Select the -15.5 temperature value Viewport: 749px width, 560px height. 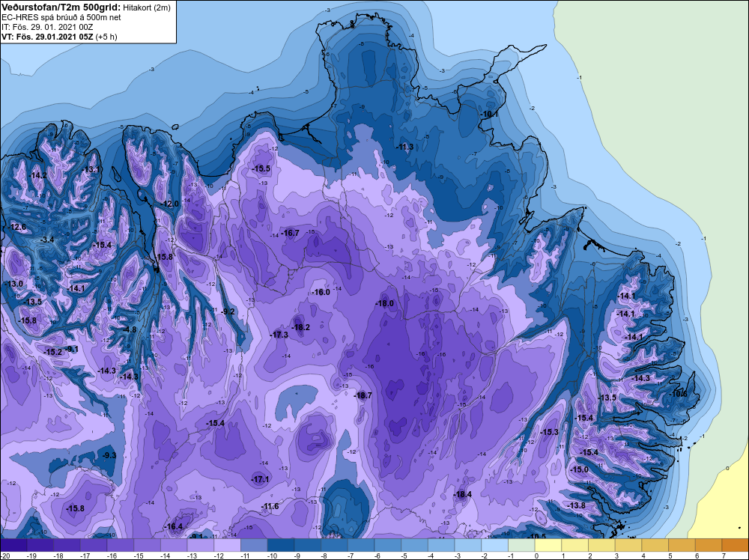tap(261, 168)
